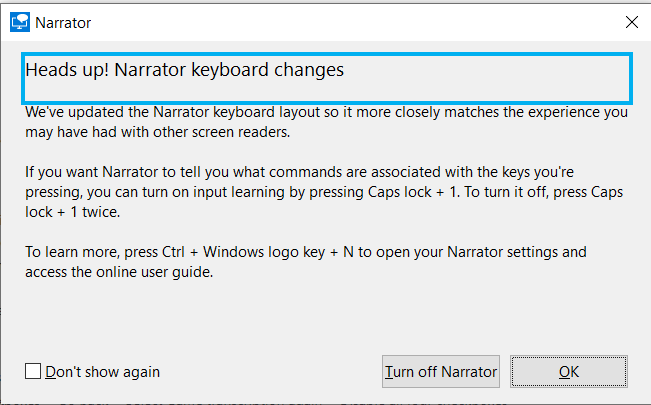
Task: Click the words "input learning" in the text
Action: click(x=239, y=192)
